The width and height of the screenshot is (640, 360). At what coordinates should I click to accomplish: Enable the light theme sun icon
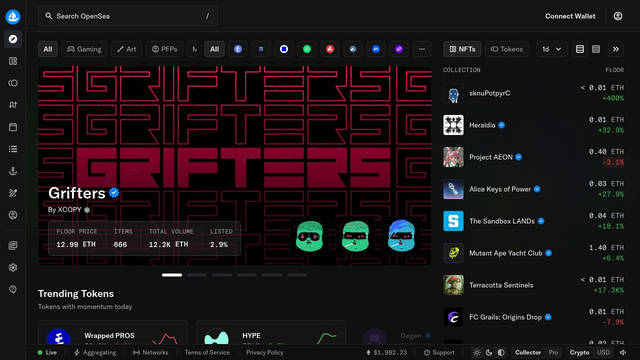pyautogui.click(x=476, y=353)
